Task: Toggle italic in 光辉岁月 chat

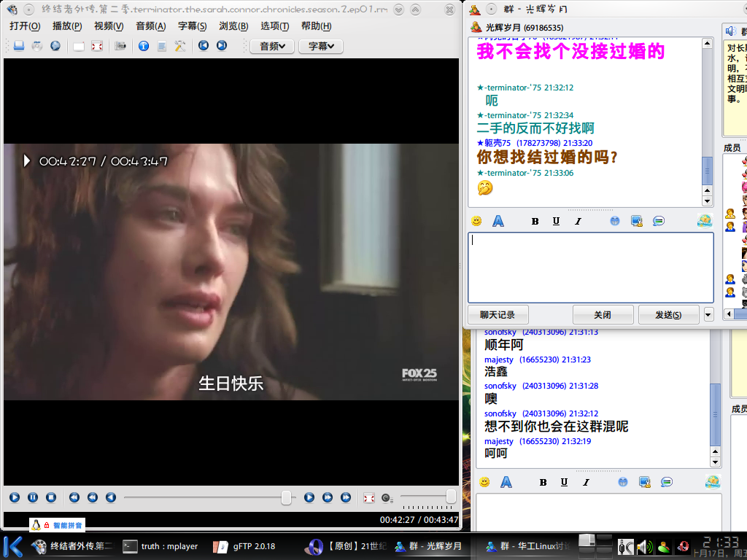Action: (578, 222)
